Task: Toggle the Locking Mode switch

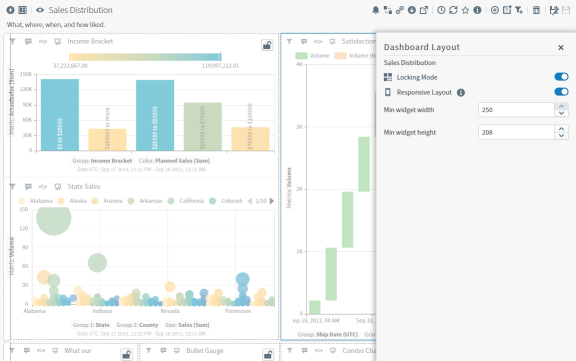Action: (561, 77)
